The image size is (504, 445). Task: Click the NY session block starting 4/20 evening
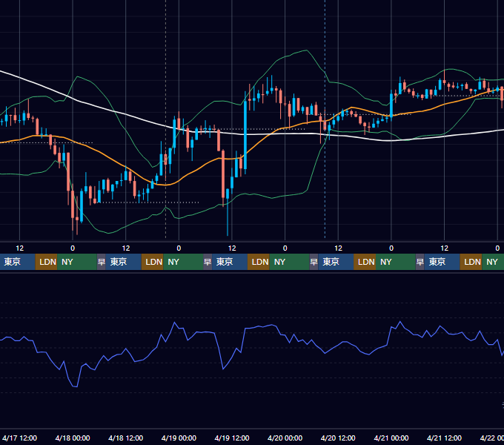click(396, 262)
